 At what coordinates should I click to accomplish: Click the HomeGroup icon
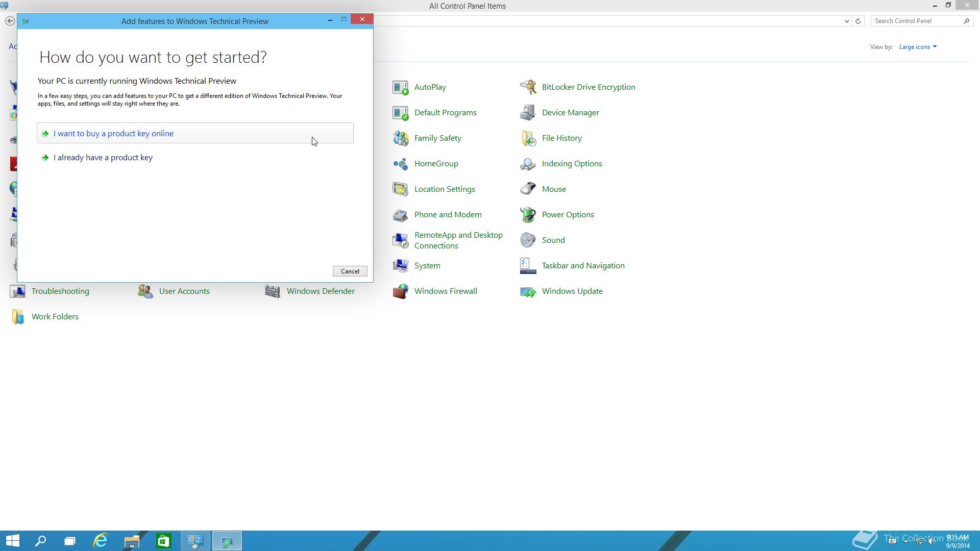point(400,164)
